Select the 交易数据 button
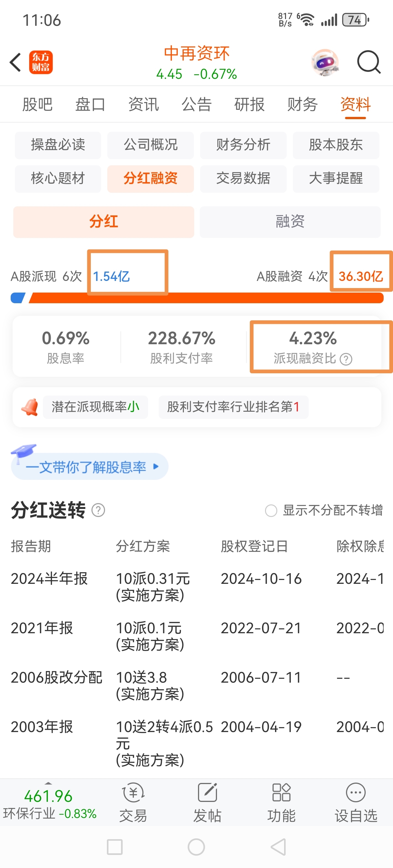This screenshot has width=393, height=868. (x=243, y=179)
